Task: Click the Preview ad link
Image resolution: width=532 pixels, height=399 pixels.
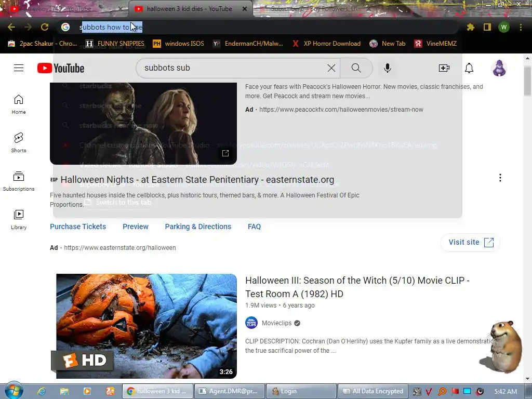Action: (x=136, y=227)
